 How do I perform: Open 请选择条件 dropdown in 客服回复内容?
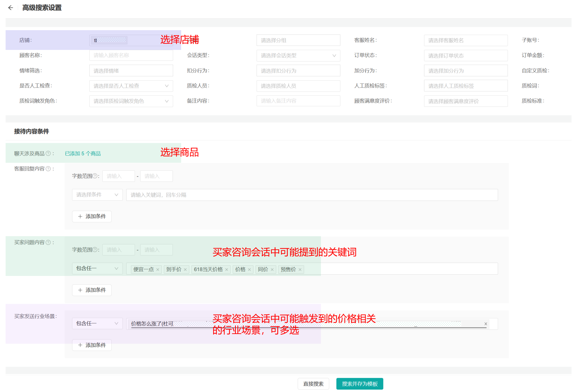pos(97,195)
